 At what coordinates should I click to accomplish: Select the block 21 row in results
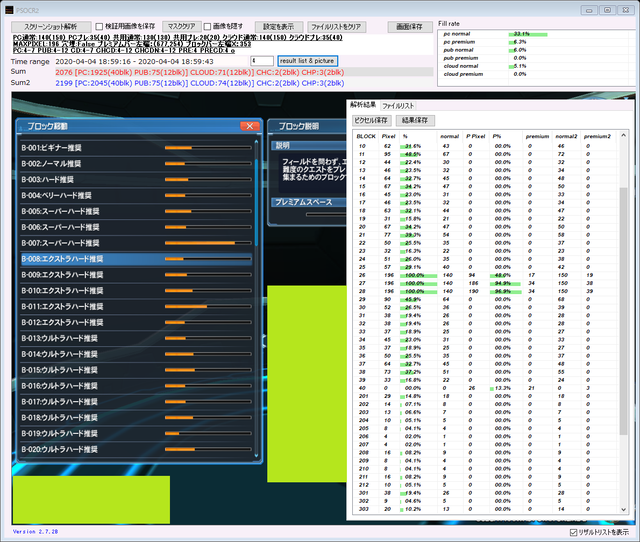(486, 235)
